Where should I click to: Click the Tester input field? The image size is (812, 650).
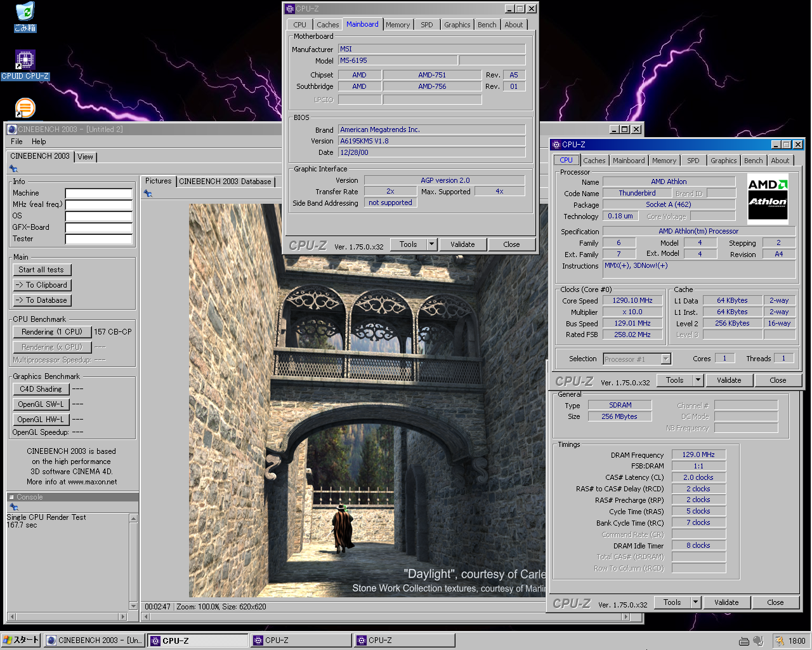pyautogui.click(x=99, y=239)
